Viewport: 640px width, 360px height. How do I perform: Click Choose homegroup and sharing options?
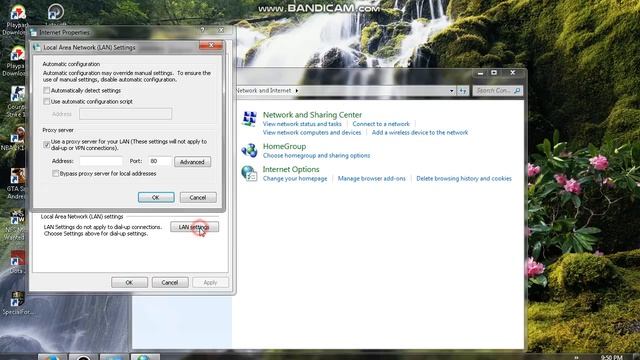316,156
